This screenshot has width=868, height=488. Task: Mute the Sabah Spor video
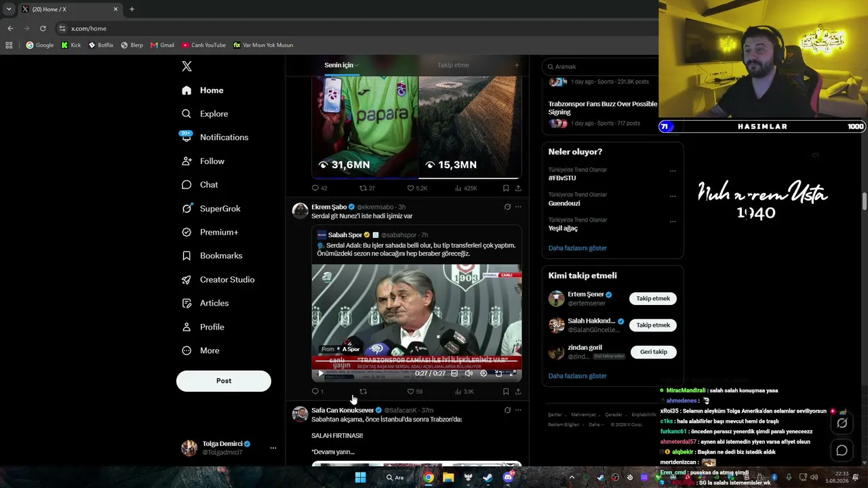pyautogui.click(x=469, y=373)
